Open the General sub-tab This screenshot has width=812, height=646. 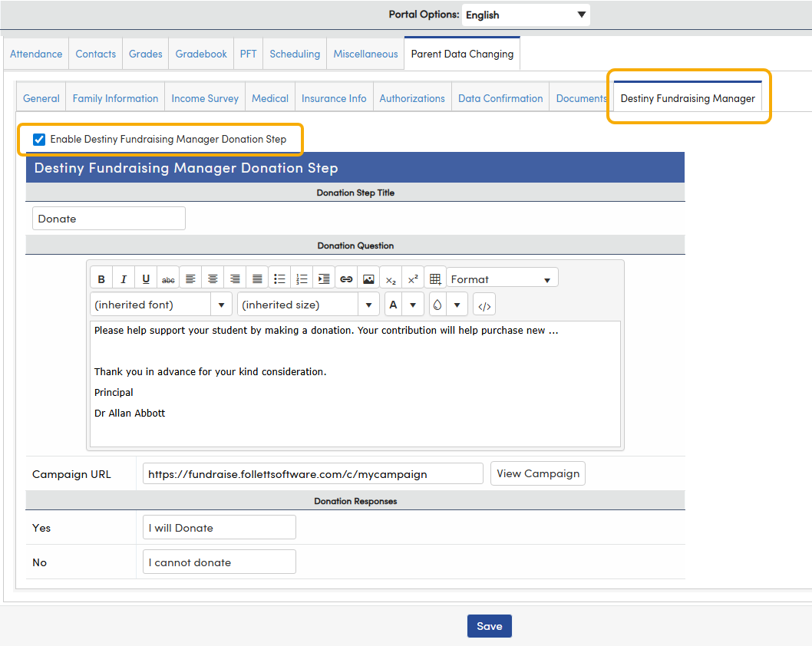click(x=41, y=98)
